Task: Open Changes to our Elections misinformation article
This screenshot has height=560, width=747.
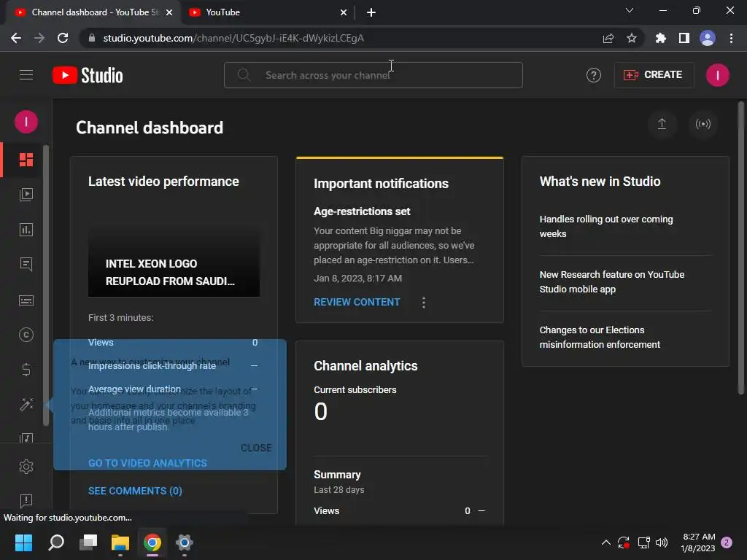Action: 600,337
